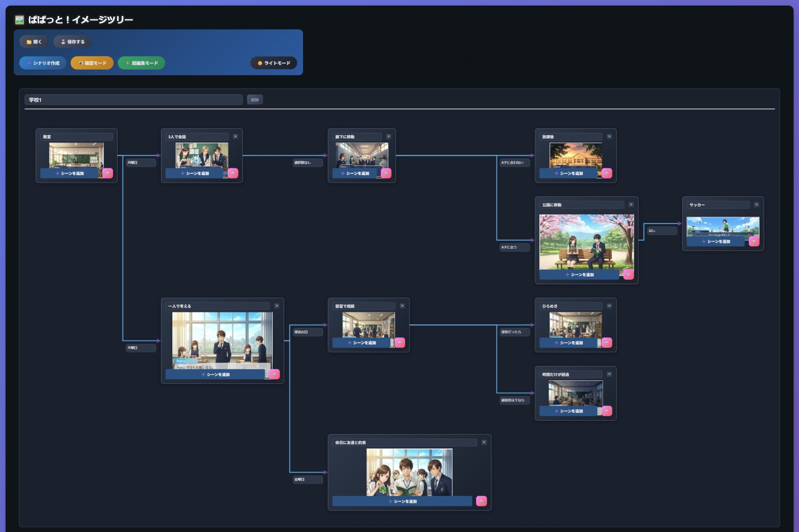Remove the 放課後 node using its x button
This screenshot has width=799, height=532.
[x=609, y=137]
